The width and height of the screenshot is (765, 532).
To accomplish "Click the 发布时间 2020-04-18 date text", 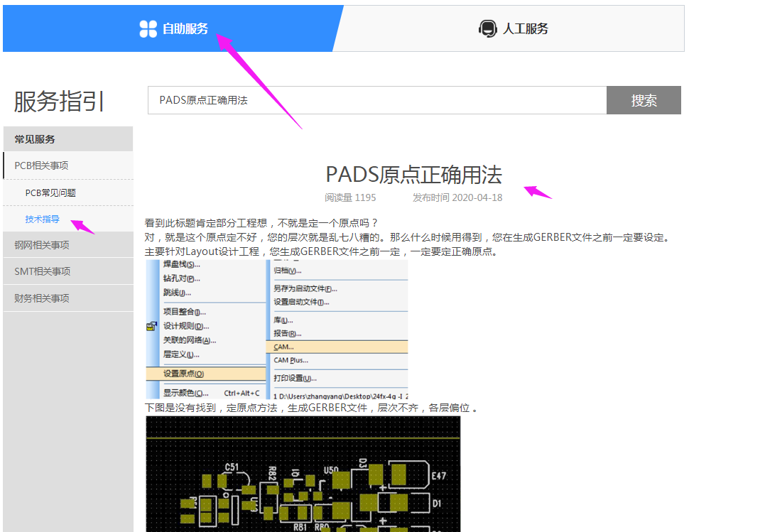I will point(457,197).
